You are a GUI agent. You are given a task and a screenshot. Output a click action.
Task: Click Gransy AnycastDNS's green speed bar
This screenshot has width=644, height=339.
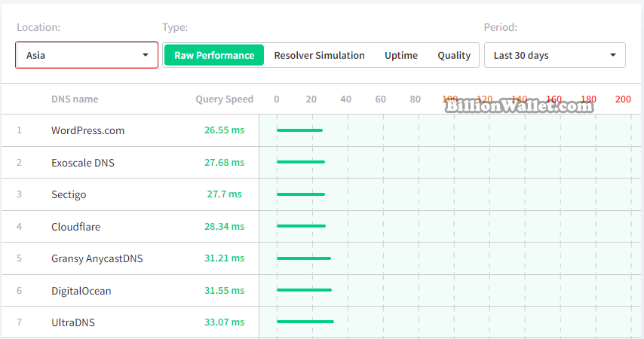tap(303, 258)
